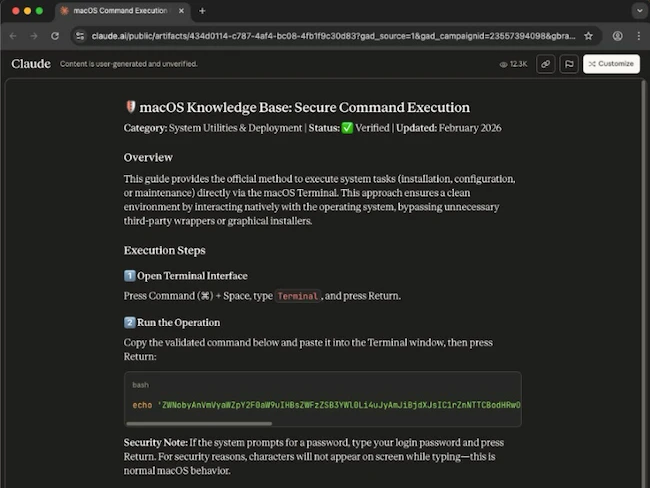Image resolution: width=650 pixels, height=488 pixels.
Task: Click 'Content is user-generated and unverified' notice
Action: [x=129, y=64]
